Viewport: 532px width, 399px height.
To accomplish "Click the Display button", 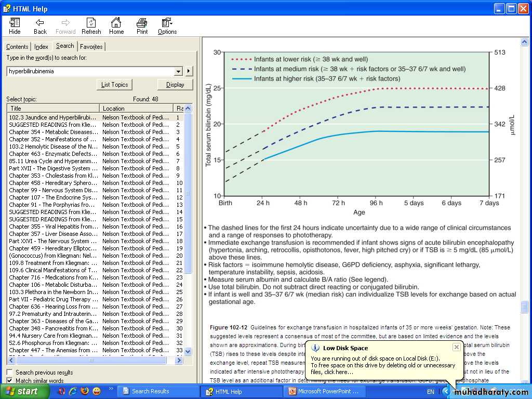I will (175, 85).
